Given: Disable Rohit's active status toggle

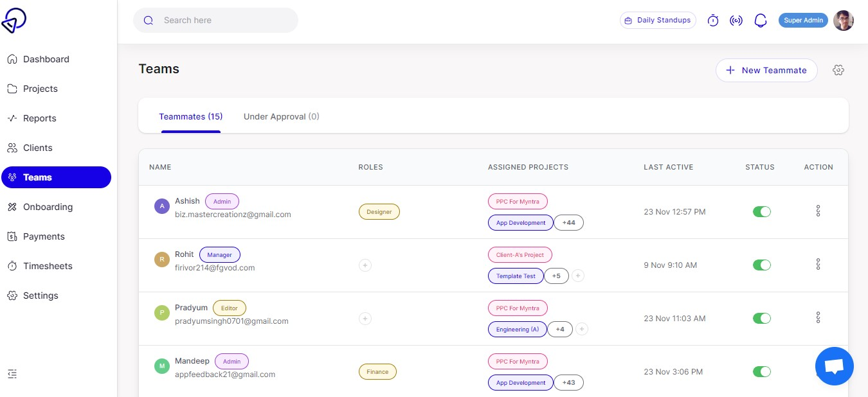Looking at the screenshot, I should (x=761, y=265).
